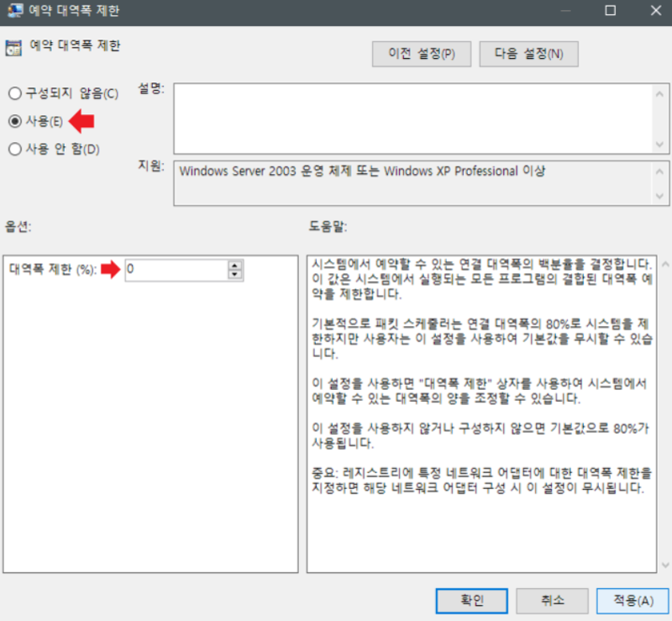Screen dimensions: 672x621
Task: Click the 취소 button
Action: pyautogui.click(x=552, y=601)
